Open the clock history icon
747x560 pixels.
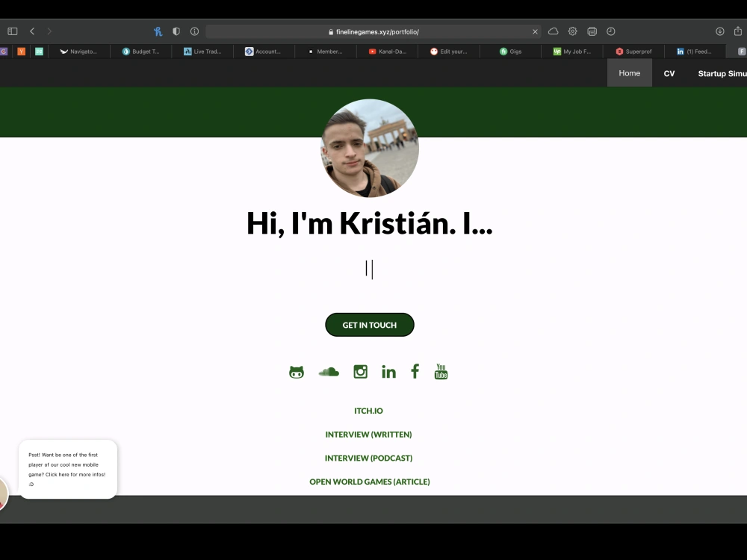[x=611, y=31]
